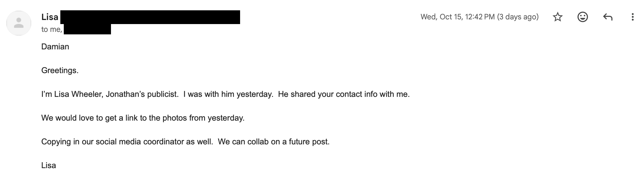Click "He shared your contact info with me."

click(344, 94)
